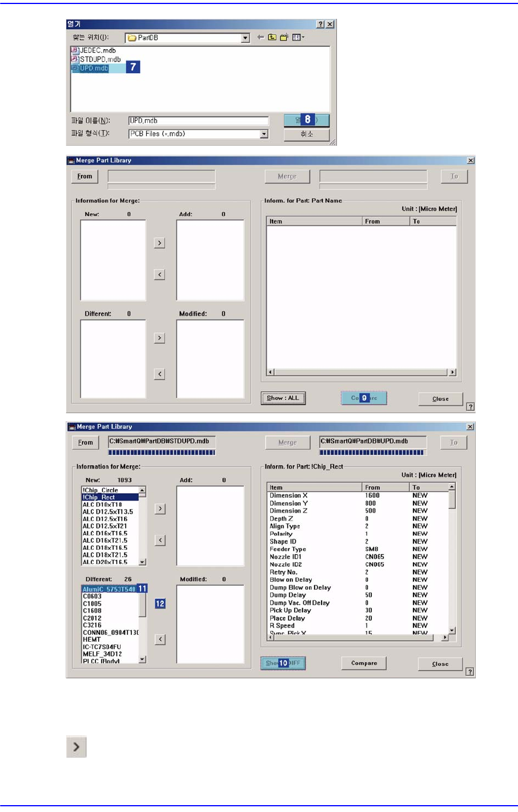Go back using the file dialog's arrow icon
Image resolution: width=518 pixels, height=812 pixels.
[x=260, y=38]
